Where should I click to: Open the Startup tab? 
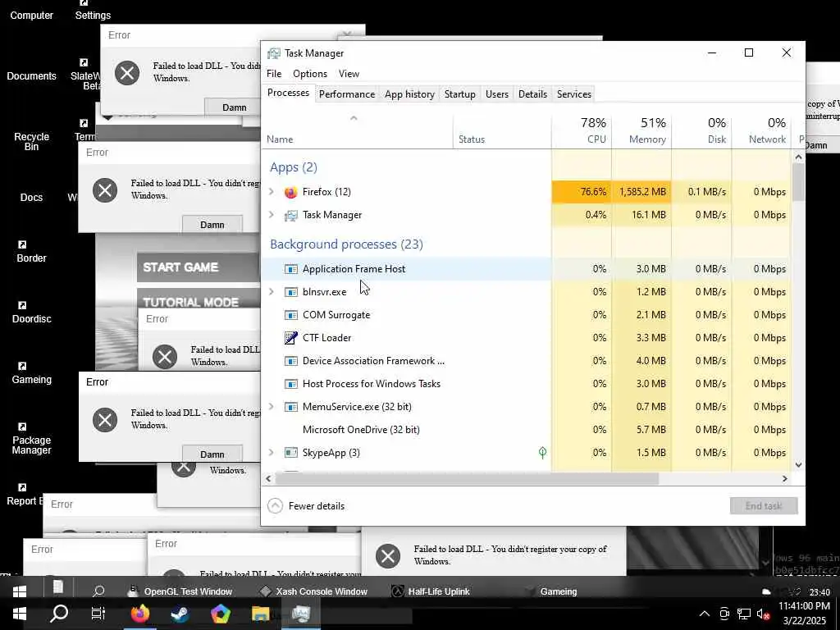point(459,94)
